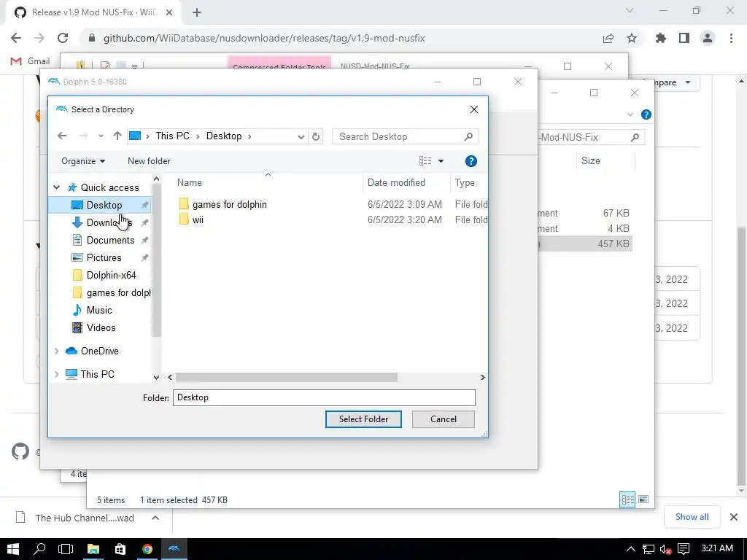Viewport: 747px width, 560px height.
Task: Open the recent locations dropdown arrow
Action: tap(101, 136)
